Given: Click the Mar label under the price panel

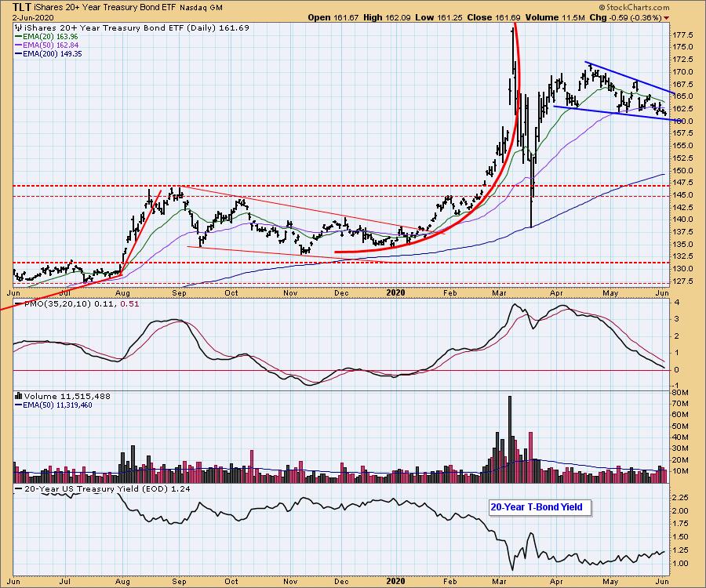Looking at the screenshot, I should coord(500,293).
